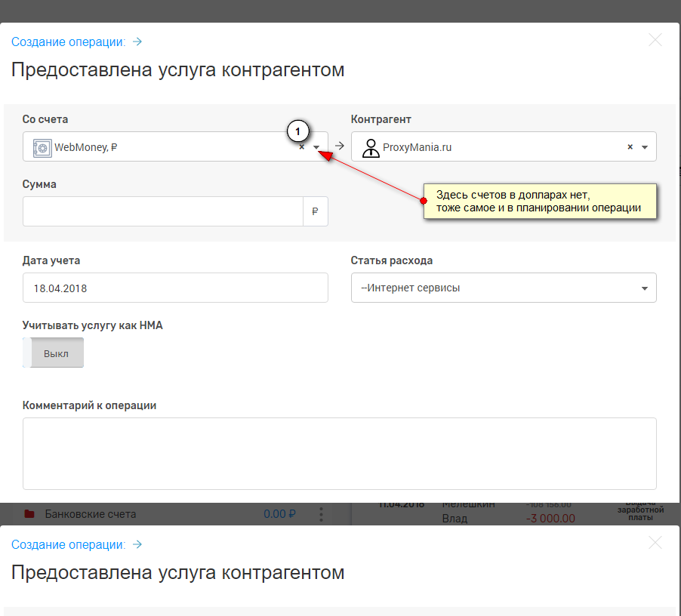This screenshot has height=616, width=681.
Task: Click the ProxyMania.ru contractor person icon
Action: (371, 148)
